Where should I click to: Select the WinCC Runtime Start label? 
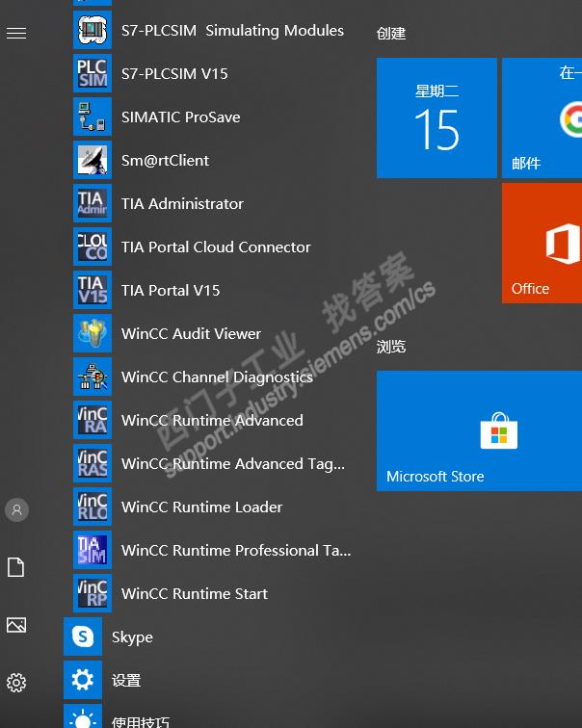194,594
